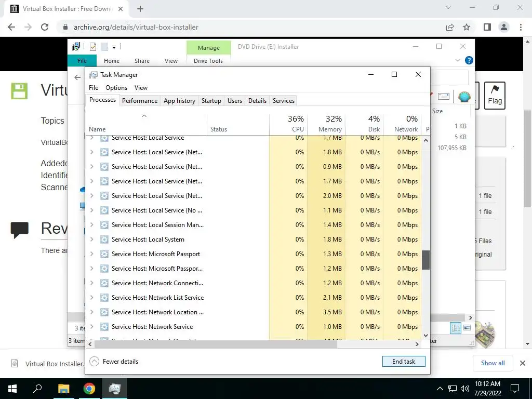Switch to the Performance tab
532x399 pixels.
pyautogui.click(x=140, y=101)
